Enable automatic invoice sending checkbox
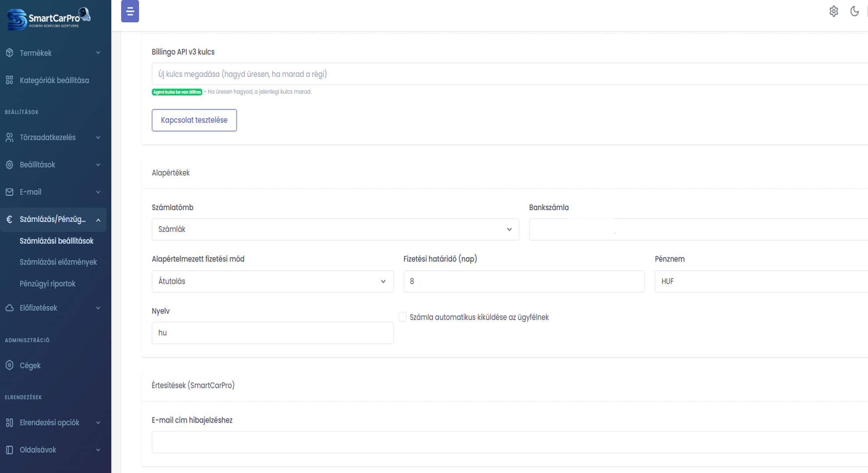The width and height of the screenshot is (868, 473). tap(402, 317)
